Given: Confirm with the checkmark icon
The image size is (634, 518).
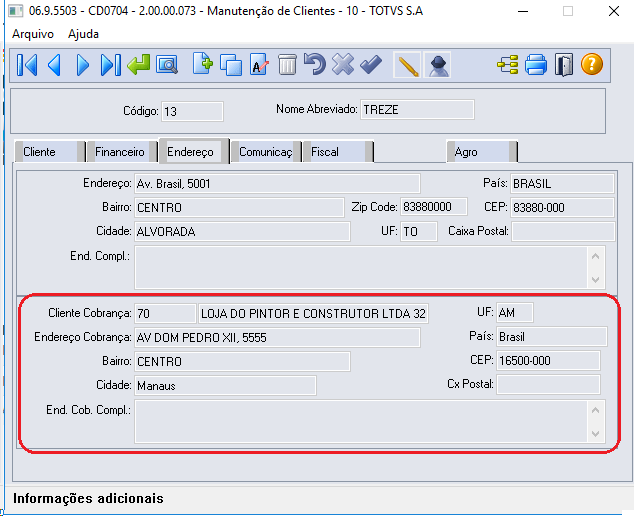Looking at the screenshot, I should [371, 65].
